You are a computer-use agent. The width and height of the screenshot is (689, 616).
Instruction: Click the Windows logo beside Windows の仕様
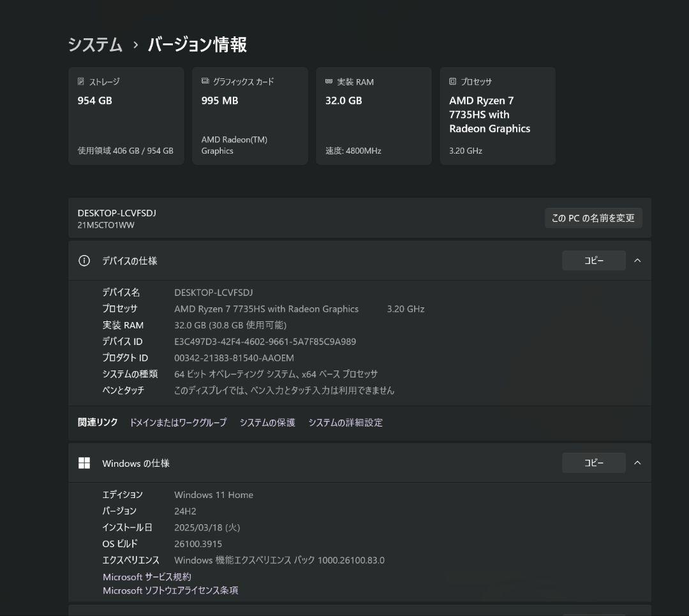point(84,463)
